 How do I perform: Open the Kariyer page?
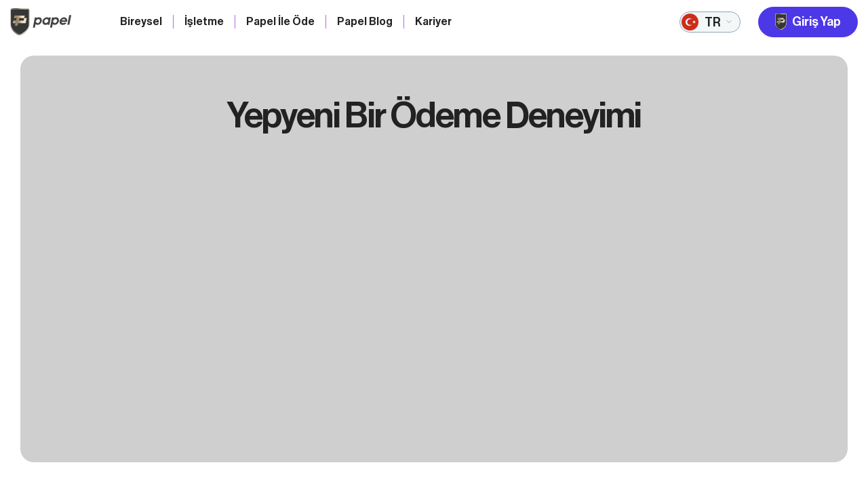pos(433,21)
